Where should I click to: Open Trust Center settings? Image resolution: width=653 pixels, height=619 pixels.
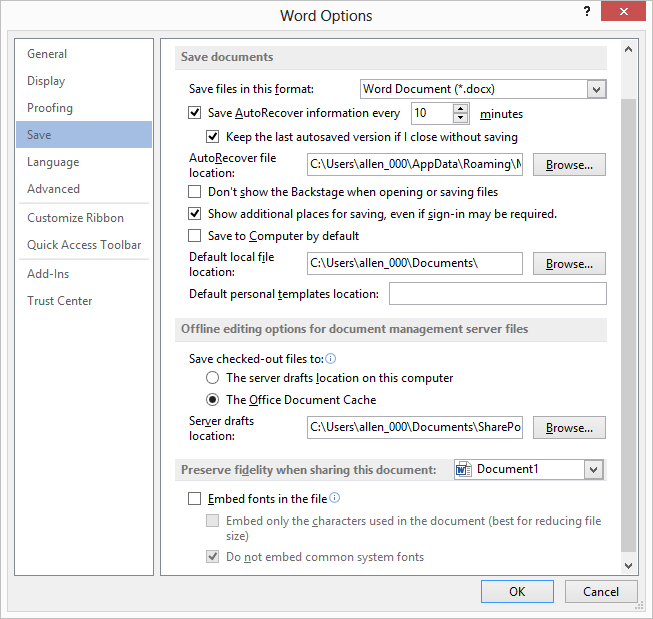tap(84, 301)
